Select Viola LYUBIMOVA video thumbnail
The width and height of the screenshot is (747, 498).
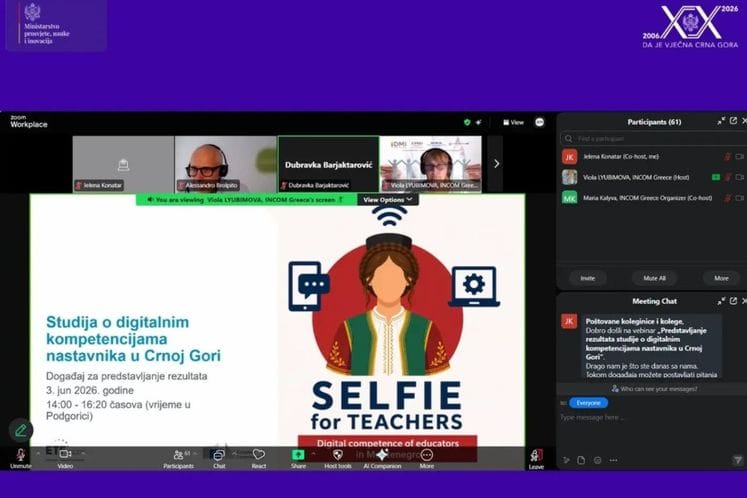click(x=431, y=164)
